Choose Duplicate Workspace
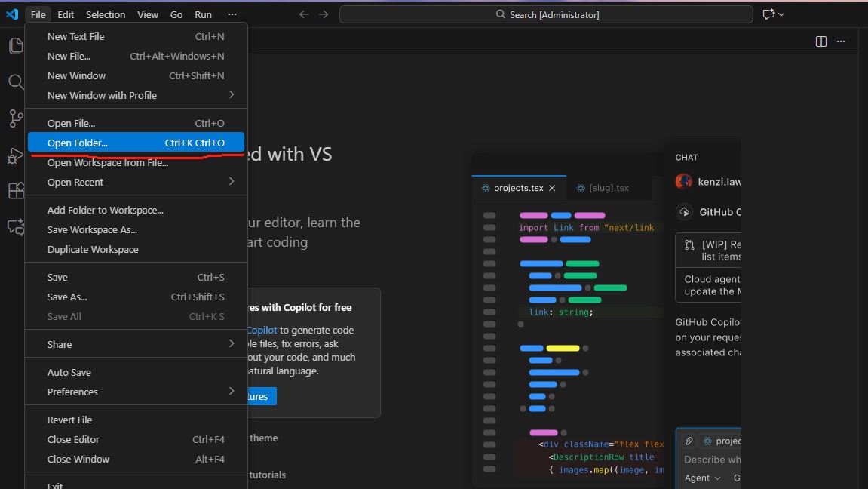The width and height of the screenshot is (868, 489). (x=136, y=249)
